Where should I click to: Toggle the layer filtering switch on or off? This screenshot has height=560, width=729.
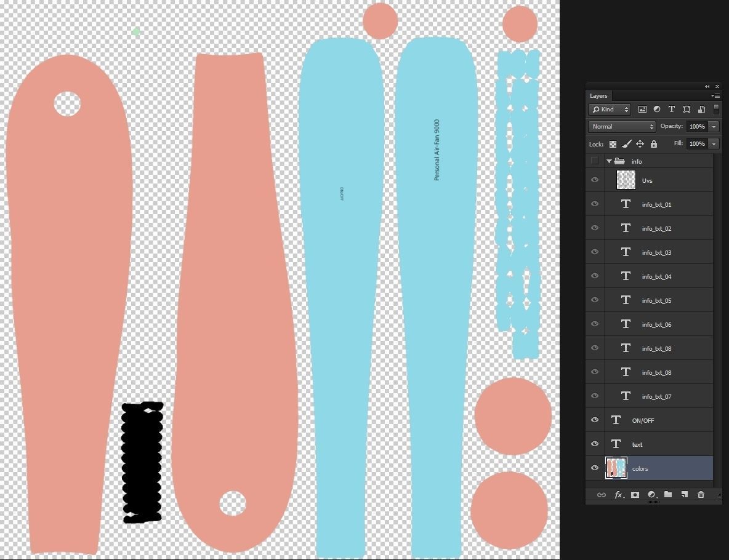[716, 109]
